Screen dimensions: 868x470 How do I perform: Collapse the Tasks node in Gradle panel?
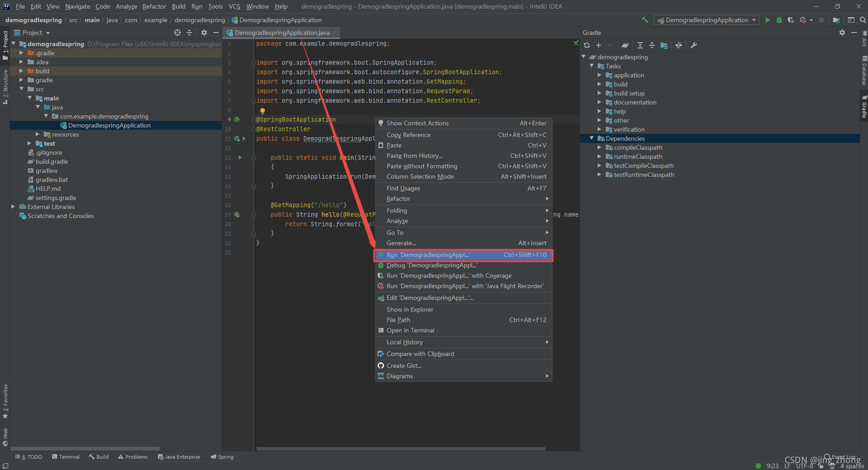pos(591,66)
